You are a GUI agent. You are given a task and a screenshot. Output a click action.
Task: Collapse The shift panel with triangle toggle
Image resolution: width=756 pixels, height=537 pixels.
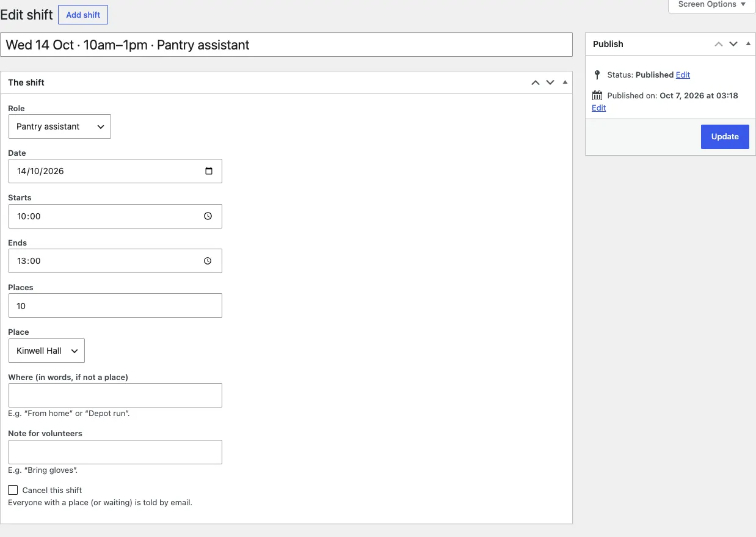(x=565, y=82)
